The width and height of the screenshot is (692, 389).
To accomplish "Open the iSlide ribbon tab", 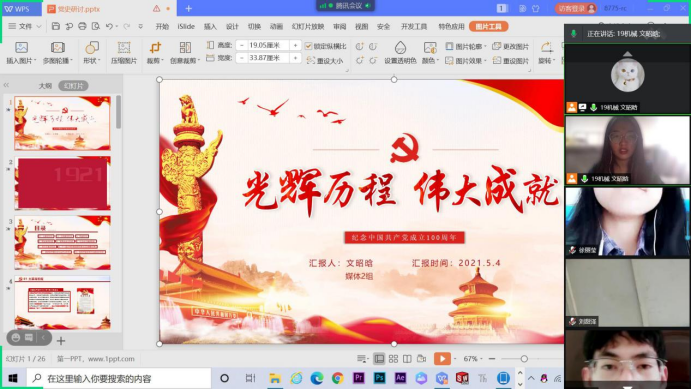I will point(186,26).
